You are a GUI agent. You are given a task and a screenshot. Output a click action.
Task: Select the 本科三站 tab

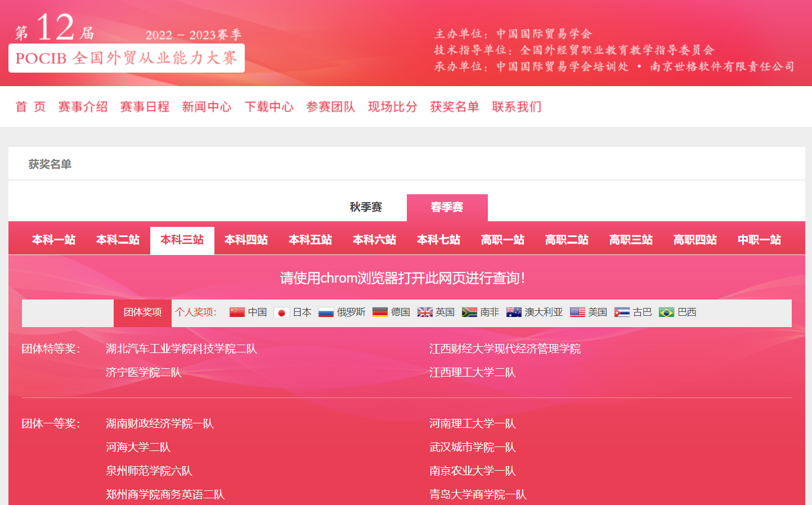click(x=182, y=240)
